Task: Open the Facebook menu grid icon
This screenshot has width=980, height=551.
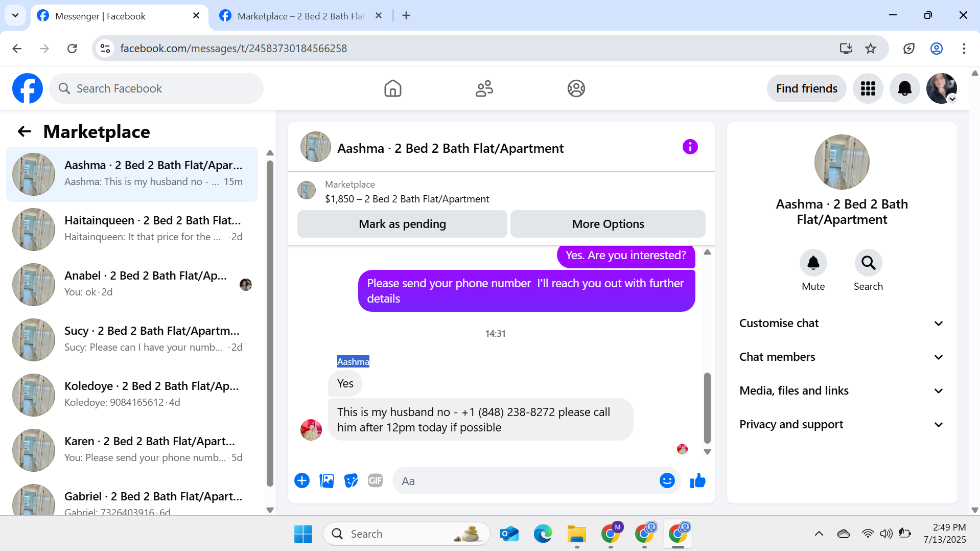Action: [x=868, y=88]
